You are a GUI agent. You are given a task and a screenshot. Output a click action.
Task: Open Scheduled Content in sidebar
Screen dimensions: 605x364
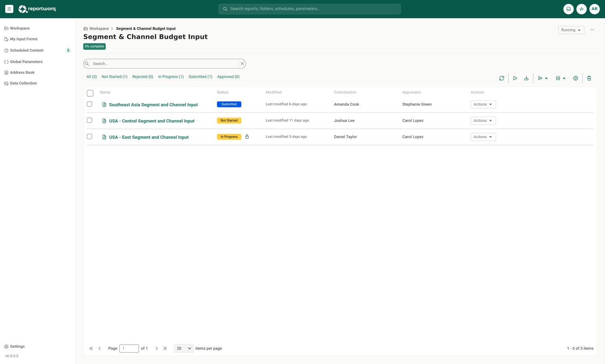pos(27,50)
